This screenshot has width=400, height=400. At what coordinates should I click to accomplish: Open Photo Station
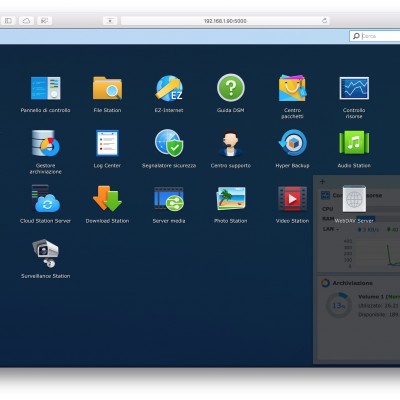pyautogui.click(x=231, y=198)
